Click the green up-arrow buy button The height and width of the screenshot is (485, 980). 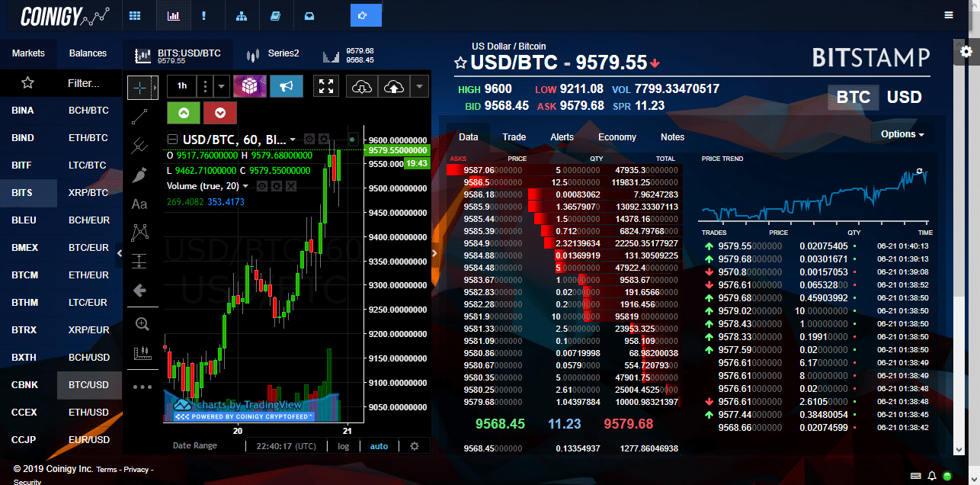(184, 113)
